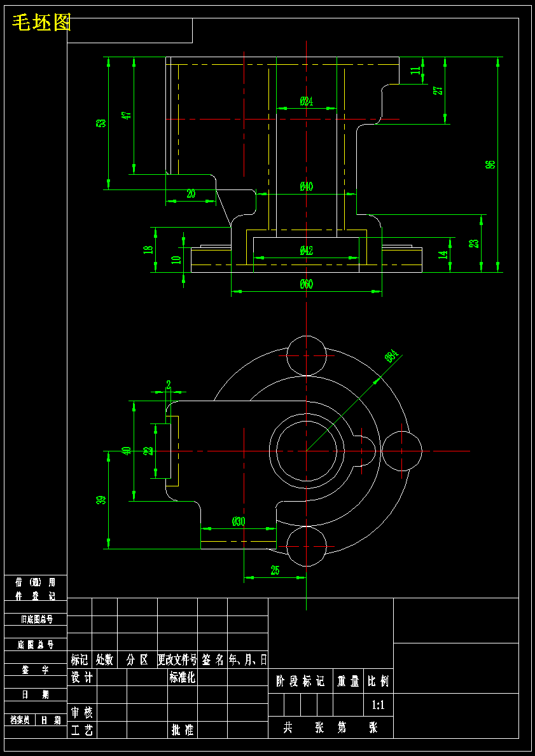Click the title block cell 重量
This screenshot has height=756, width=535.
coord(348,682)
